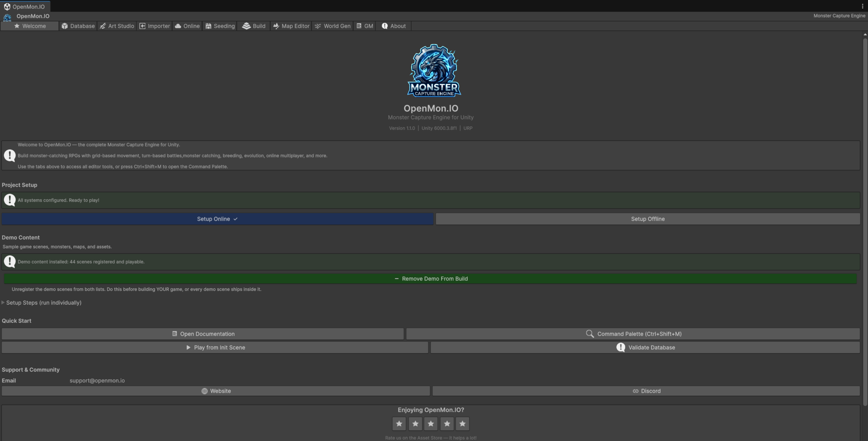Click the Monster Capture Engine top-right label
Image resolution: width=868 pixels, height=441 pixels.
839,16
